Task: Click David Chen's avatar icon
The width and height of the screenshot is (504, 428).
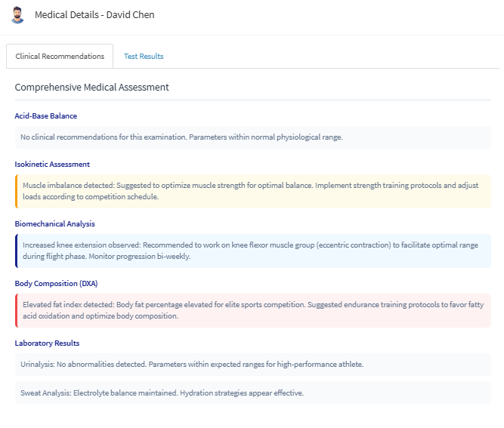Action: [x=17, y=15]
